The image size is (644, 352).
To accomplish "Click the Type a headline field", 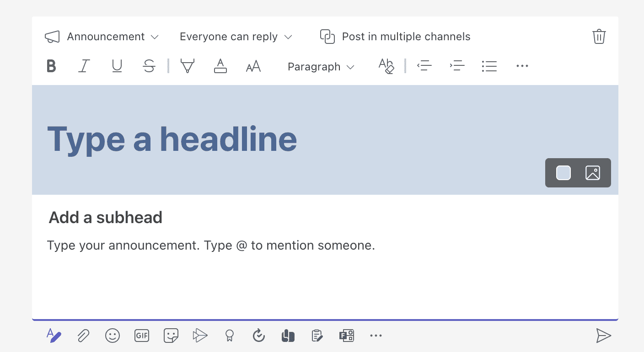I will (x=172, y=139).
